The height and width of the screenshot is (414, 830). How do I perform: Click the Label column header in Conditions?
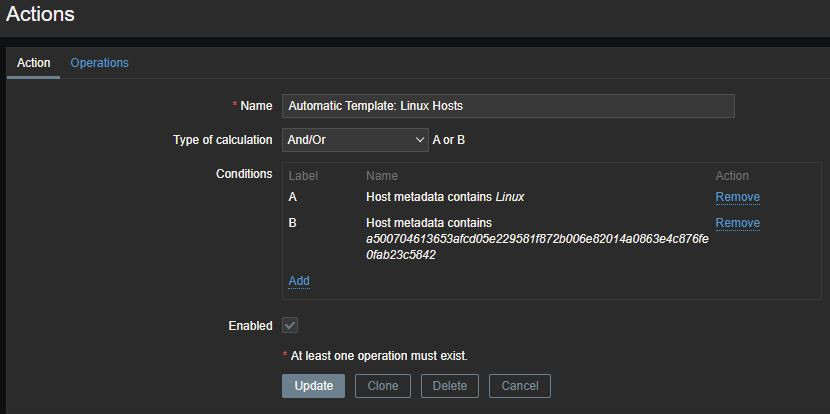click(x=303, y=176)
